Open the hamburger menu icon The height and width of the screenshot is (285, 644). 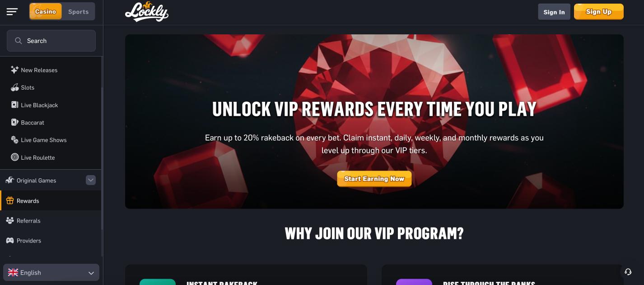(12, 12)
